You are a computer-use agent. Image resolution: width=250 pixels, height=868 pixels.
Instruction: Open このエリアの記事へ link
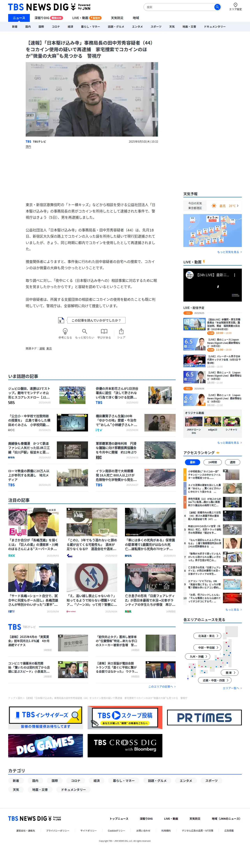tap(162, 686)
